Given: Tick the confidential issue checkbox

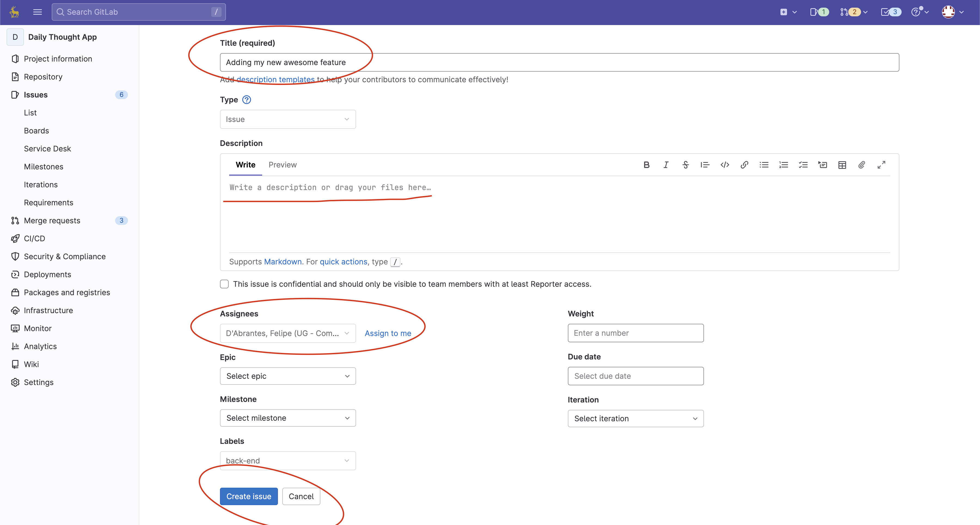Looking at the screenshot, I should coord(225,284).
